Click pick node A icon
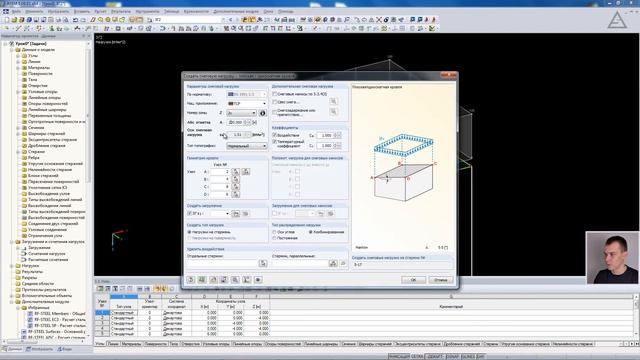This screenshot has height=360, width=640. (236, 172)
